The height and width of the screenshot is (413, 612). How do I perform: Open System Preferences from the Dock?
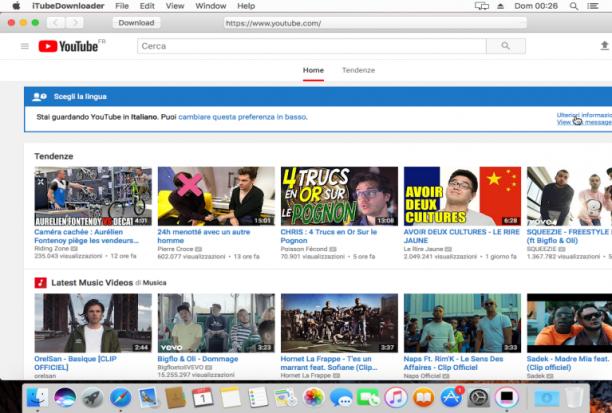tap(479, 397)
